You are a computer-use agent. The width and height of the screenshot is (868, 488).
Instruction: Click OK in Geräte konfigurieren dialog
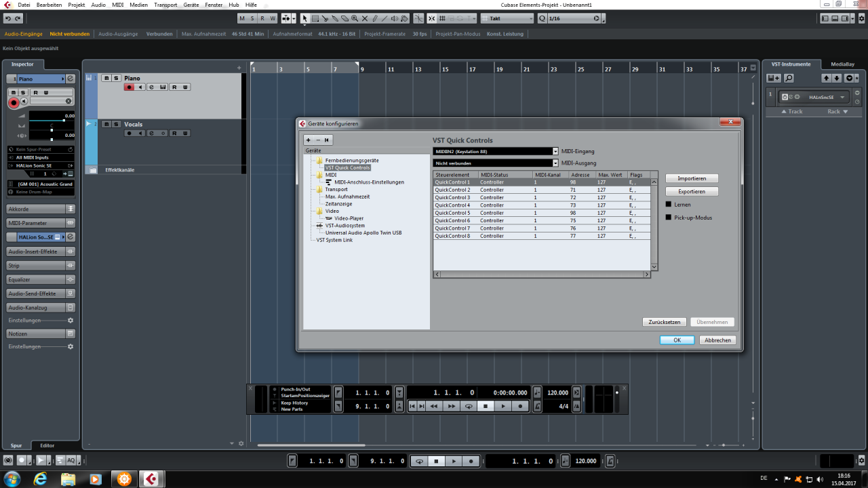tap(677, 340)
